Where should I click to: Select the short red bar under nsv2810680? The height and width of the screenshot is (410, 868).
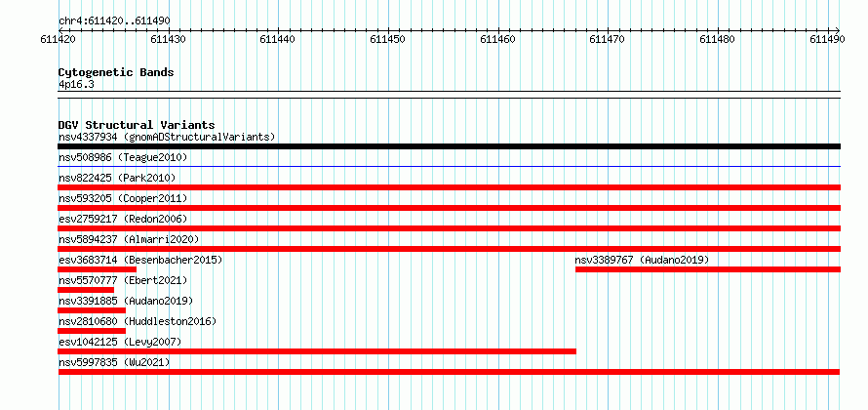[92, 331]
